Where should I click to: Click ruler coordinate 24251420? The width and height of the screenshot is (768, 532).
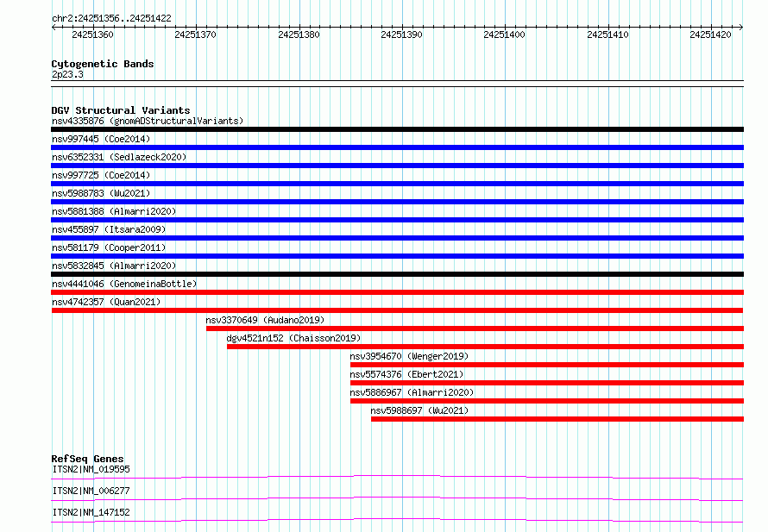coord(711,34)
